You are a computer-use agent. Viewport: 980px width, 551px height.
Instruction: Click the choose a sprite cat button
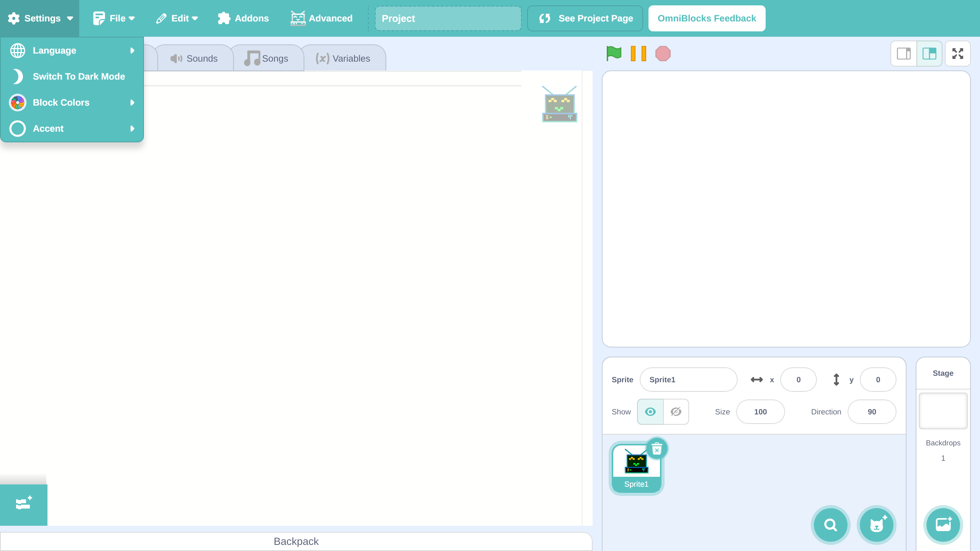(x=876, y=525)
